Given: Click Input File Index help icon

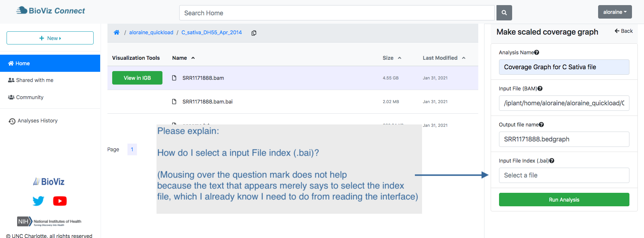Looking at the screenshot, I should coord(552,161).
